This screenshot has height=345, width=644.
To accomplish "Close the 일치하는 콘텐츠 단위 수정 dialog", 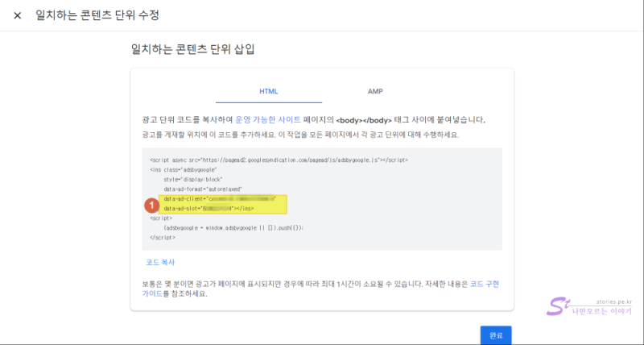I will [x=17, y=15].
